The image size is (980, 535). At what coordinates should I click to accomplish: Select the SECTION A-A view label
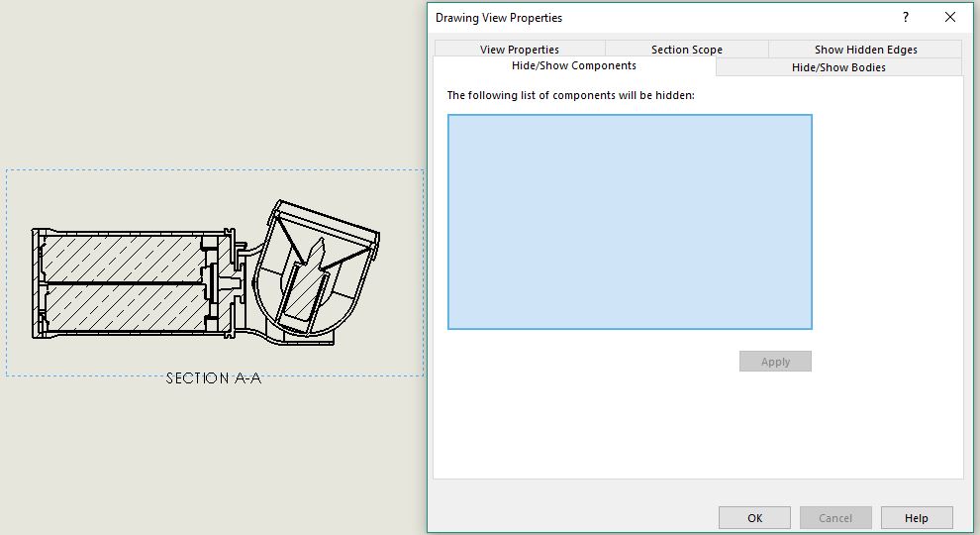[214, 378]
